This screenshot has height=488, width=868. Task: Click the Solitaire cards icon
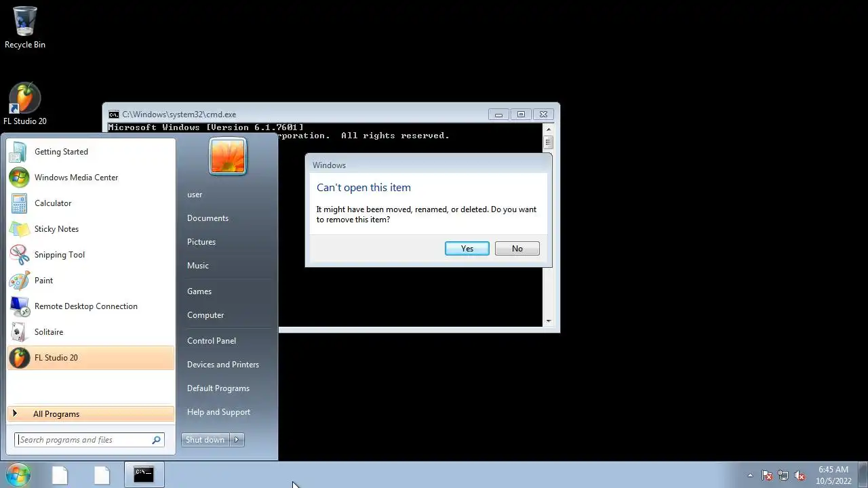[x=19, y=332]
